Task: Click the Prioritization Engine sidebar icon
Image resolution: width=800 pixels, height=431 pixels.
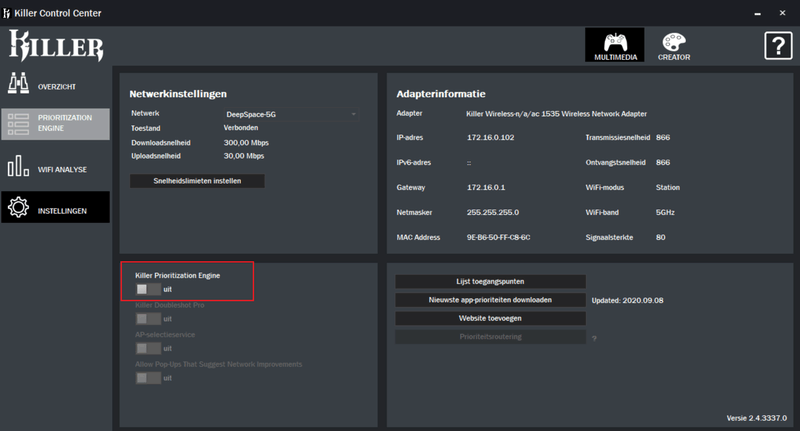Action: (x=18, y=124)
